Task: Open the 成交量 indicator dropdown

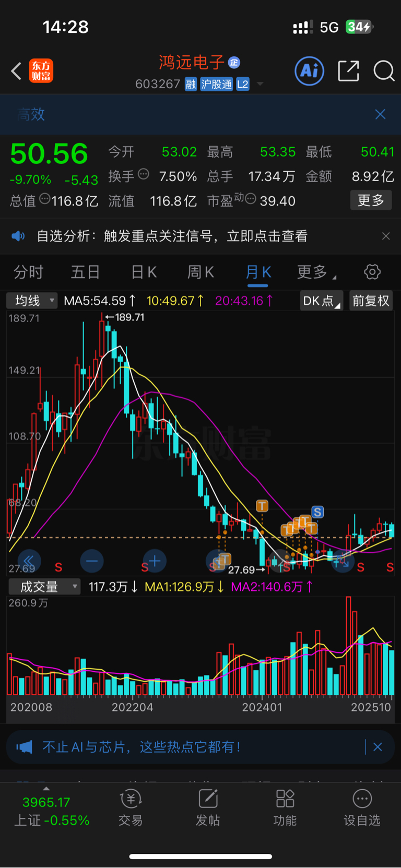Action: click(x=44, y=587)
